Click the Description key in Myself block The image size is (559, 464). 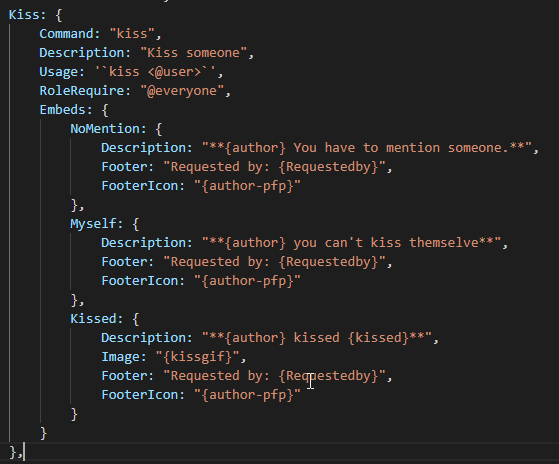tap(143, 243)
